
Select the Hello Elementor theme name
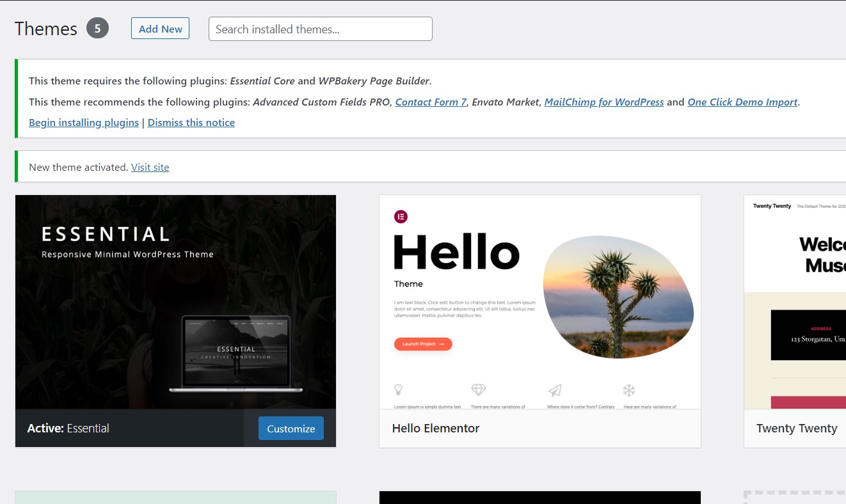pyautogui.click(x=435, y=429)
